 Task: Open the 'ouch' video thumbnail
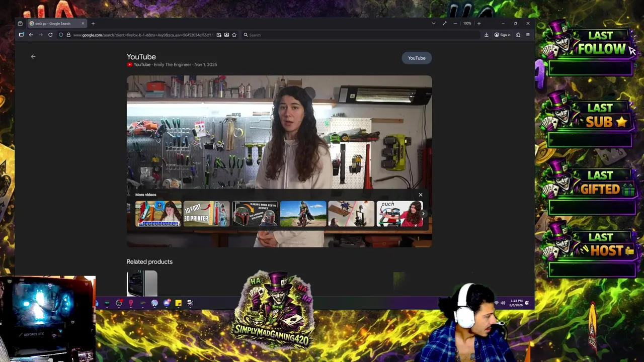point(400,214)
